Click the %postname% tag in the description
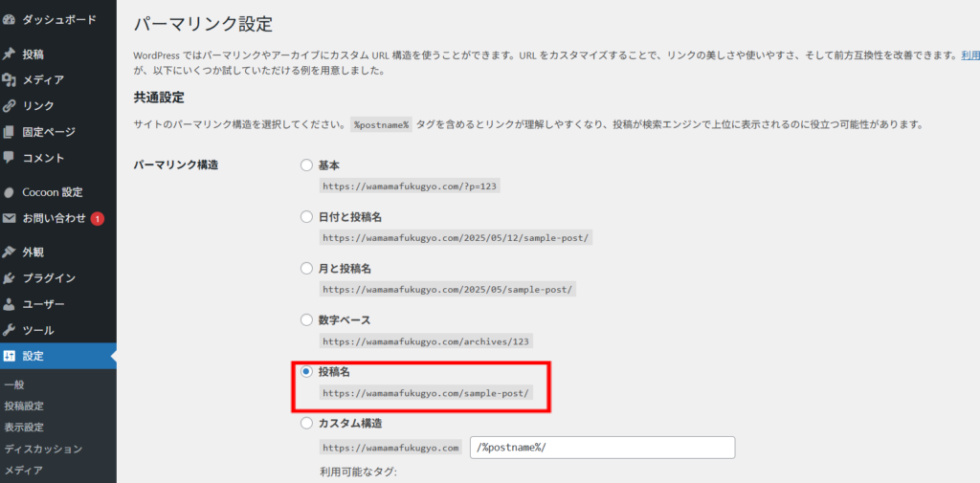Viewport: 980px width, 483px height. (381, 124)
